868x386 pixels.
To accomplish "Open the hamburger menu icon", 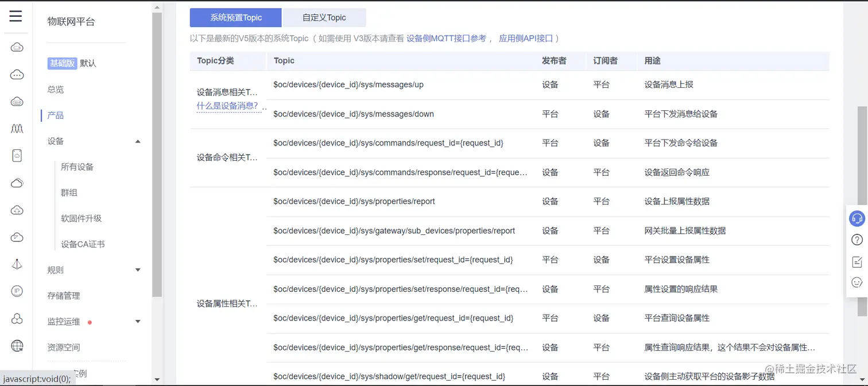I will (x=15, y=16).
